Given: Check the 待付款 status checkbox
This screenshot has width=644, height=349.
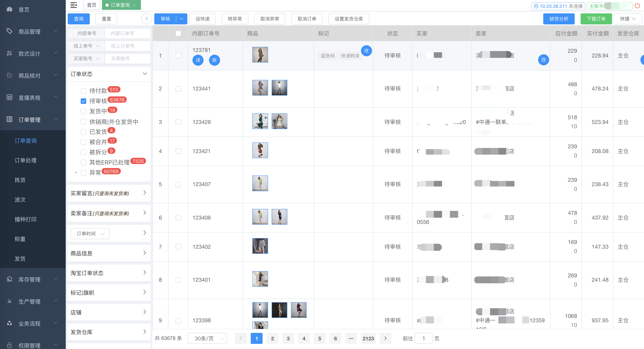Looking at the screenshot, I should coord(83,91).
